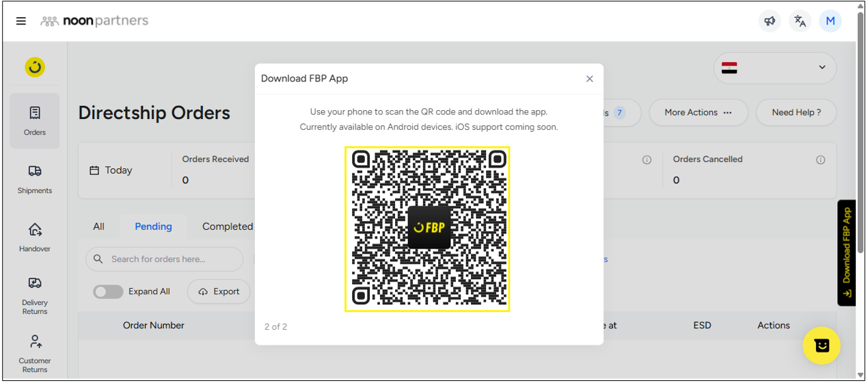Click the yellow noon circle icon in sidebar
The image size is (868, 383).
(x=35, y=67)
